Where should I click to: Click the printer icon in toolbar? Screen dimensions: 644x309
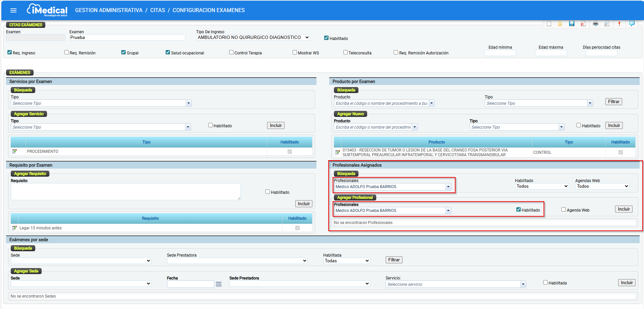[x=595, y=24]
